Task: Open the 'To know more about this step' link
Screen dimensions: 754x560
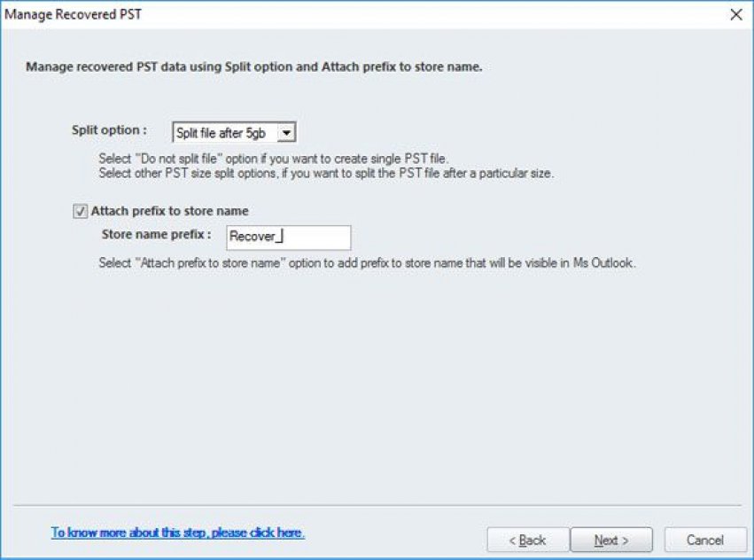Action: (178, 533)
